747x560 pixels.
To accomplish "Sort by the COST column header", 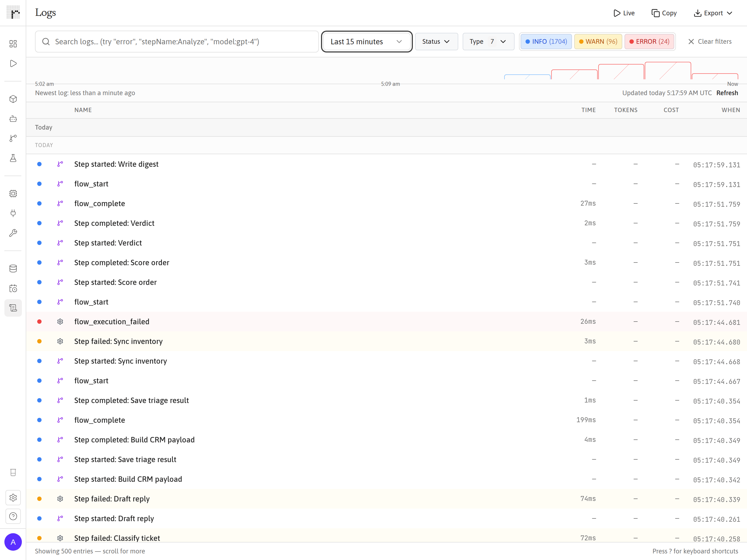I will (x=671, y=110).
